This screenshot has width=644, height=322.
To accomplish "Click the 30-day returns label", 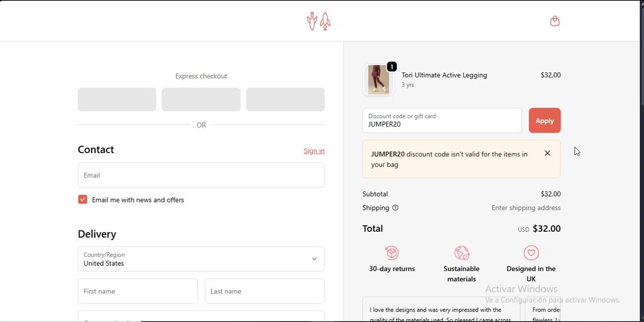I will 392,269.
